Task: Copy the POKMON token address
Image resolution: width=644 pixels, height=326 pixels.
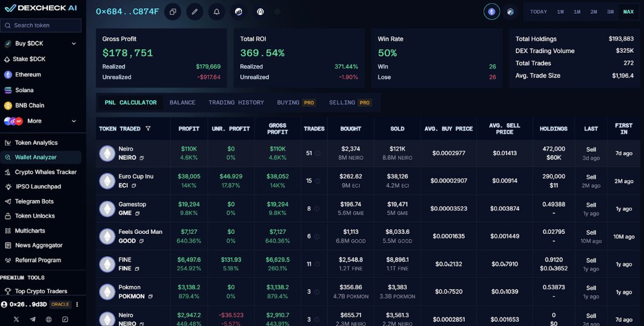Action: coord(150,297)
